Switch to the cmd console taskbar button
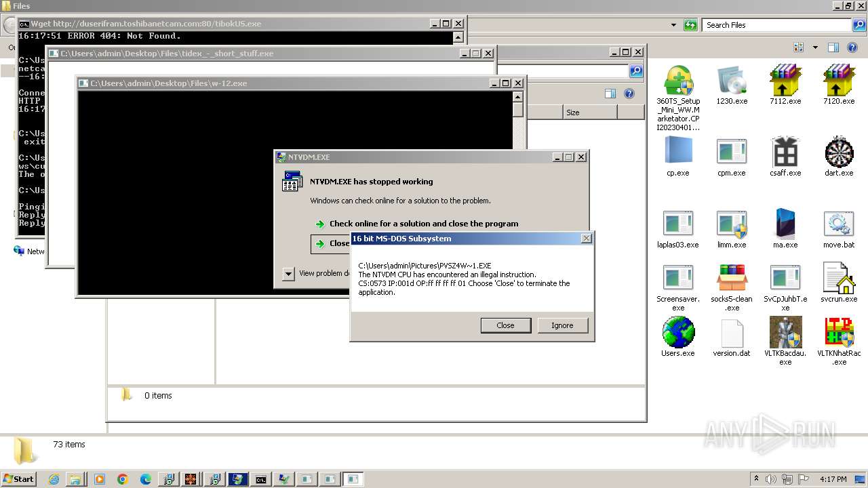The image size is (868, 488). pos(260,479)
